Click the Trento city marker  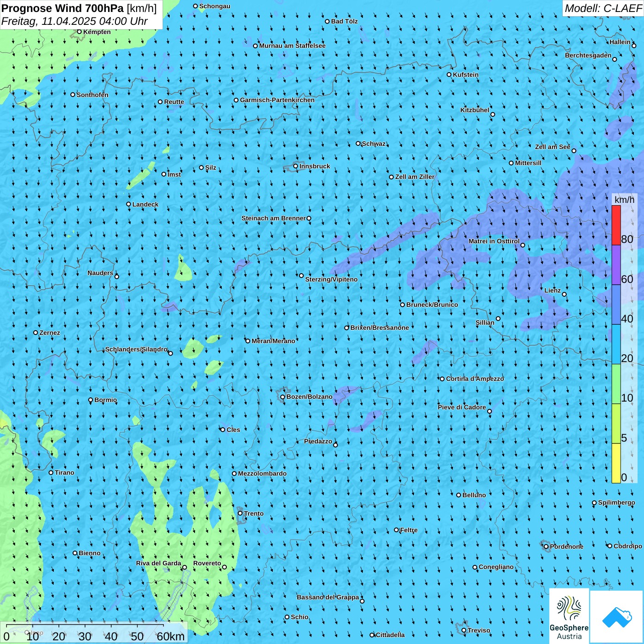point(240,513)
